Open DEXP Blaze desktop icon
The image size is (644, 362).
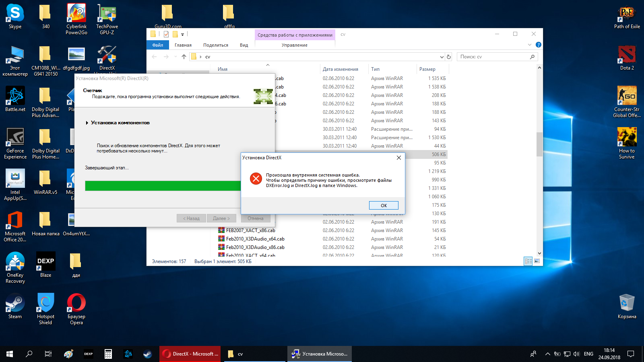[x=45, y=265]
